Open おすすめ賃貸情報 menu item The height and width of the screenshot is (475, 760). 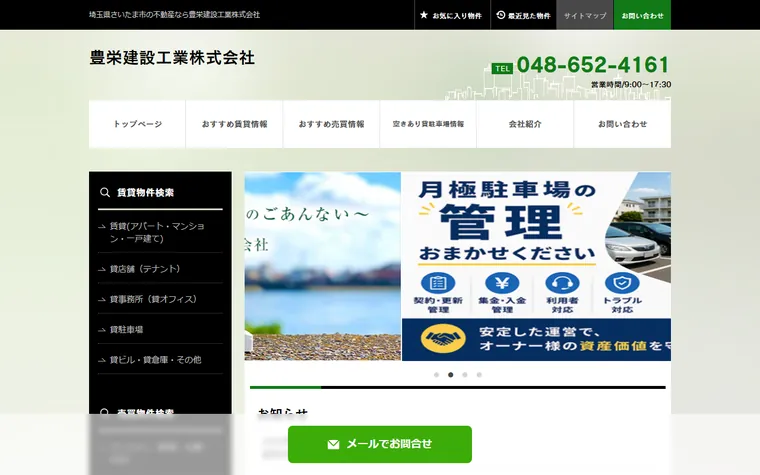(x=234, y=124)
